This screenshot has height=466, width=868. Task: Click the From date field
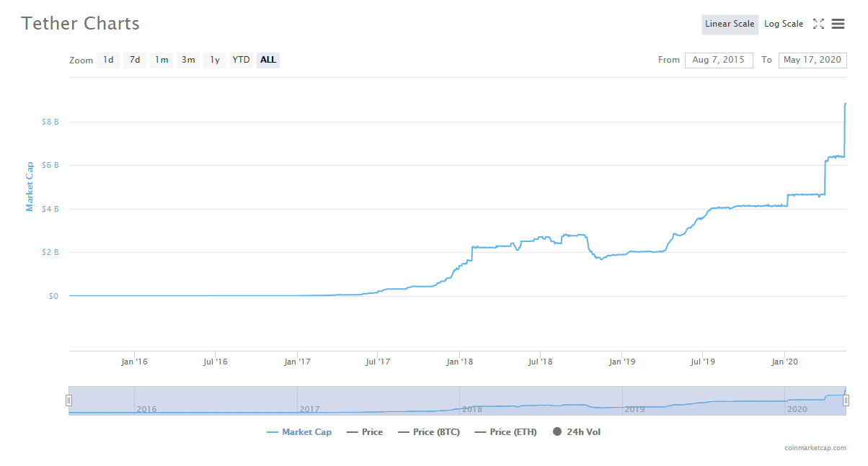click(718, 60)
